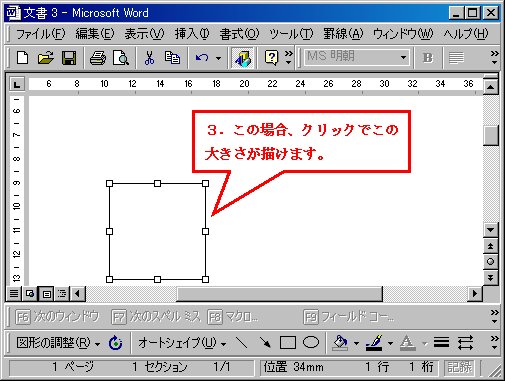
Task: Switch to Print Layout view button
Action: (47, 294)
